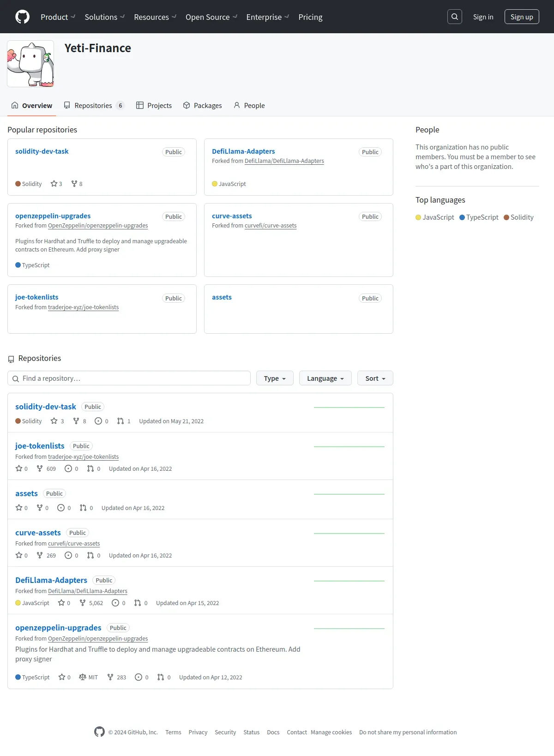Expand the Open Source menu

click(x=211, y=17)
